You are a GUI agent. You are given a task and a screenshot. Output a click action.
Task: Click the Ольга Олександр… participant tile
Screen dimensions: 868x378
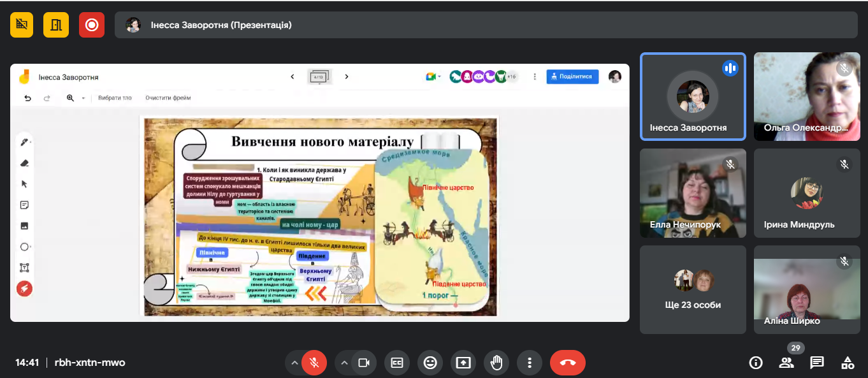click(807, 96)
